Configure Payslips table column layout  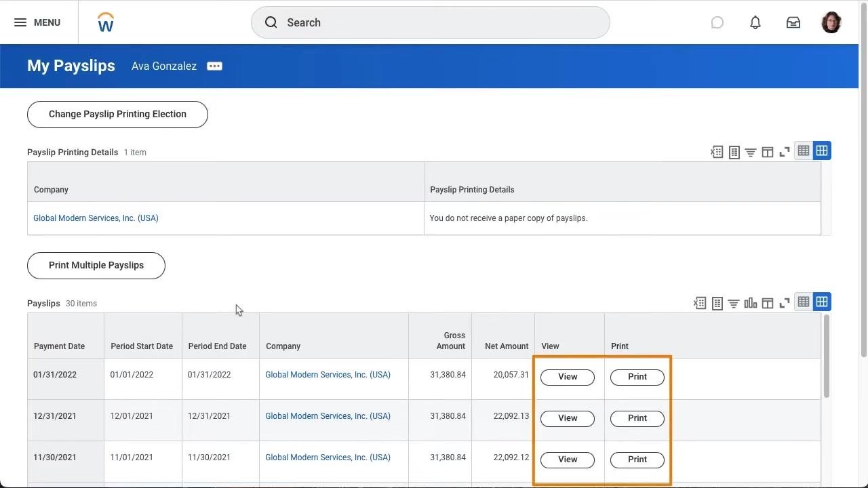pos(768,303)
